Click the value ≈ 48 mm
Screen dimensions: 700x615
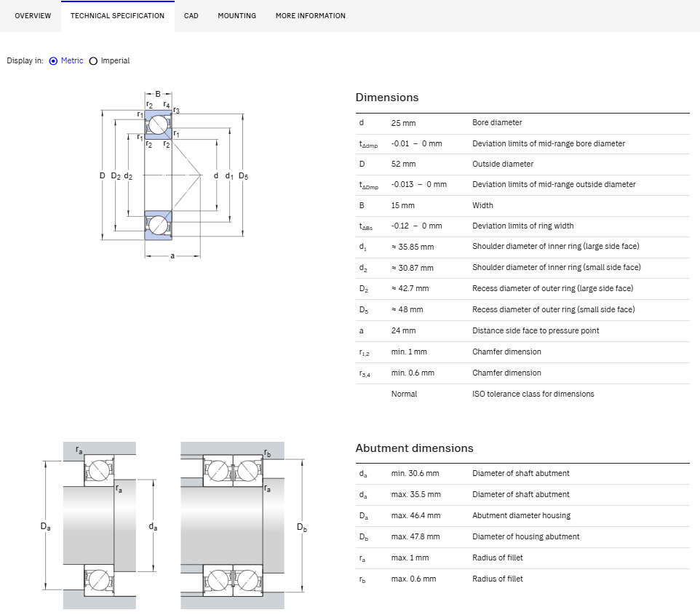(x=407, y=309)
